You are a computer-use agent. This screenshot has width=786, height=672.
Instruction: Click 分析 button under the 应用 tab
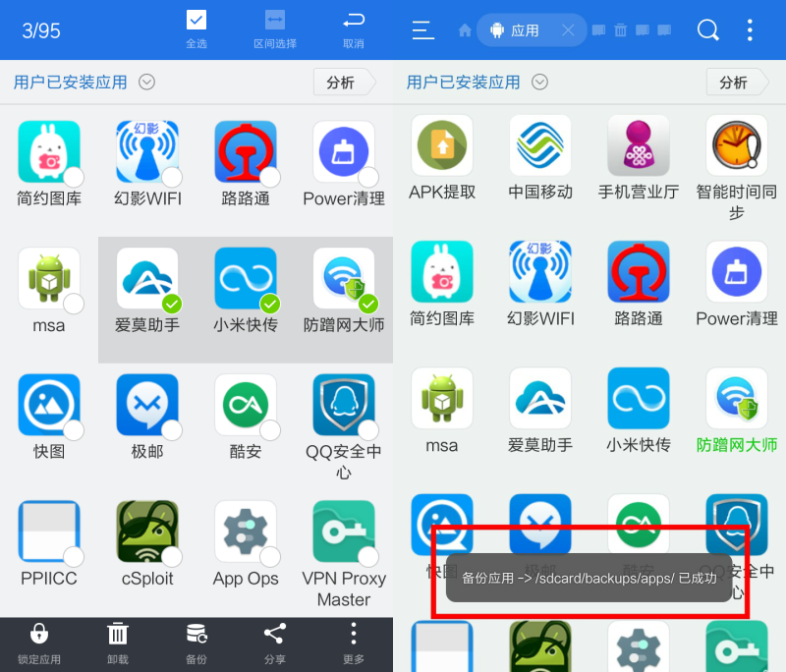pos(736,83)
